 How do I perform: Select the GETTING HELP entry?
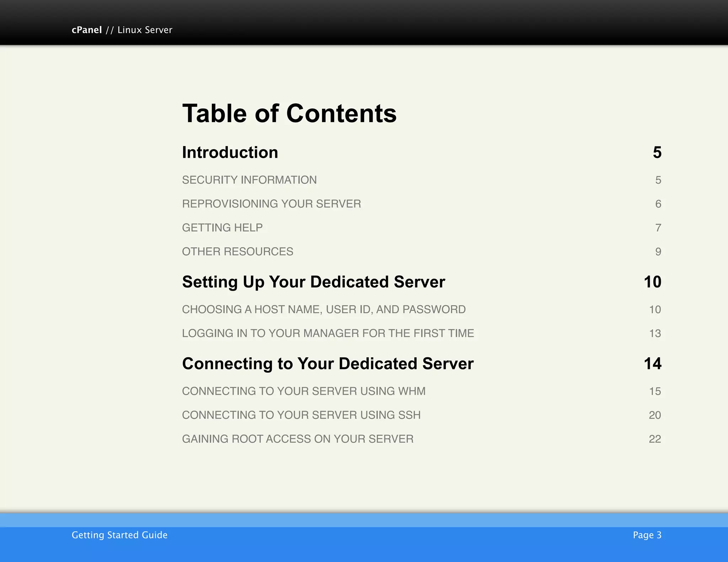tap(222, 227)
